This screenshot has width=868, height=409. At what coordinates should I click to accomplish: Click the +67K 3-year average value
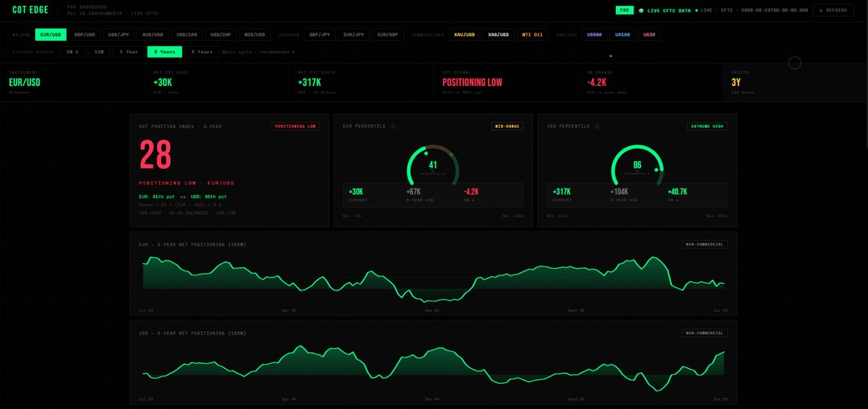(x=413, y=191)
